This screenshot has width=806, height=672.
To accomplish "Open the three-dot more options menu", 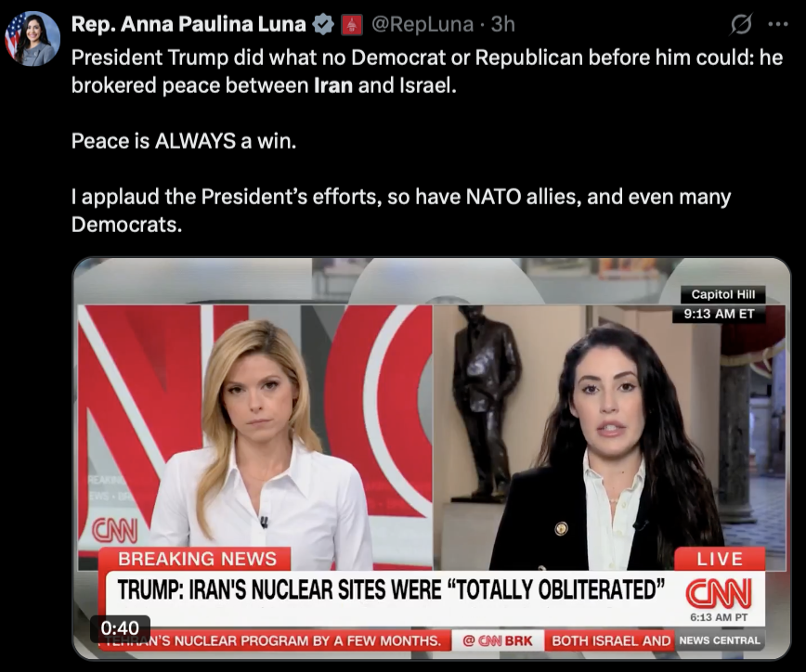I will click(x=778, y=23).
